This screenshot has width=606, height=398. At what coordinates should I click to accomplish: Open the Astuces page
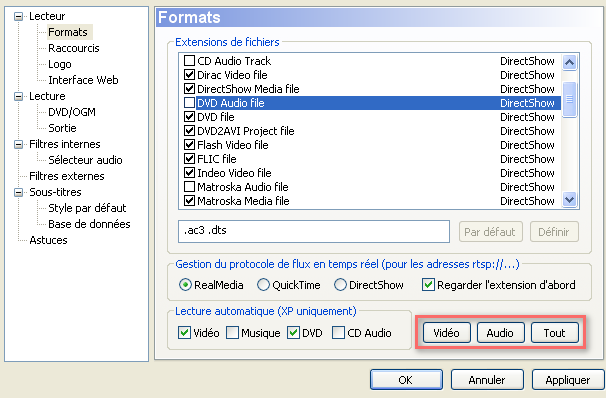click(48, 240)
